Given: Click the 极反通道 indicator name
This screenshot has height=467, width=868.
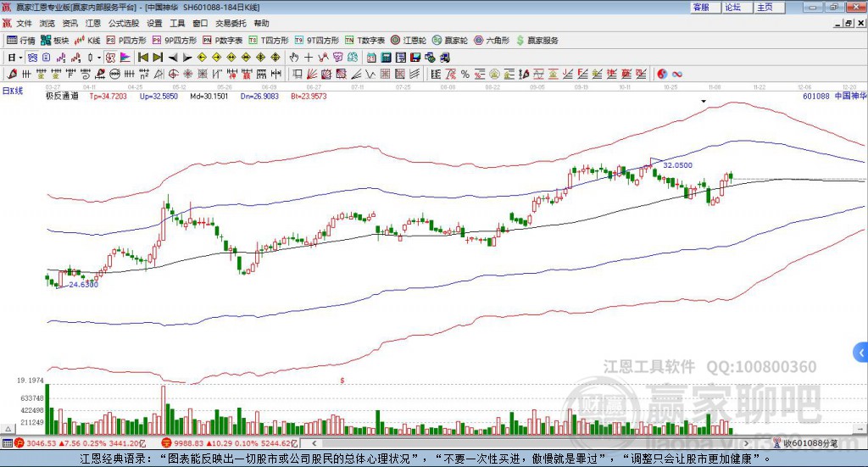Looking at the screenshot, I should pyautogui.click(x=63, y=97).
